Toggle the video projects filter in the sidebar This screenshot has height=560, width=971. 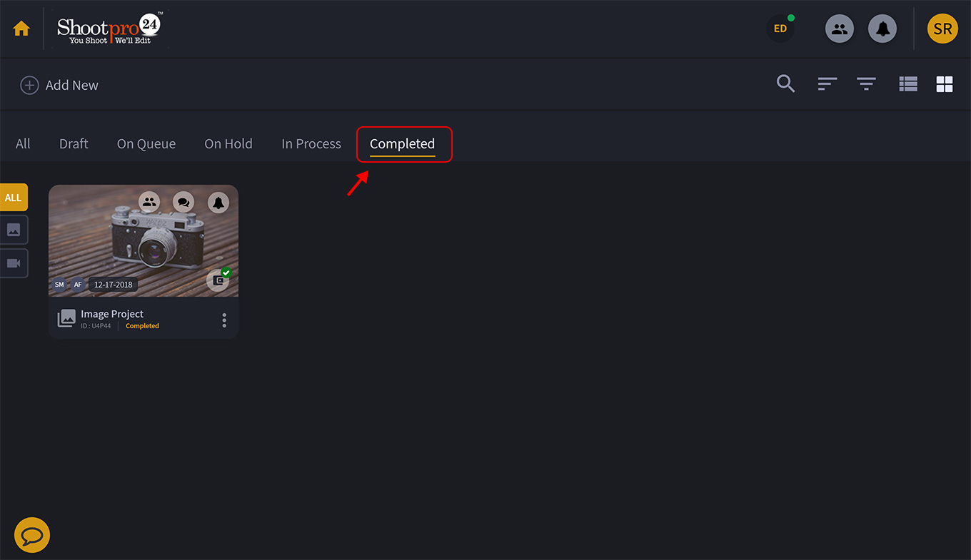(12, 263)
